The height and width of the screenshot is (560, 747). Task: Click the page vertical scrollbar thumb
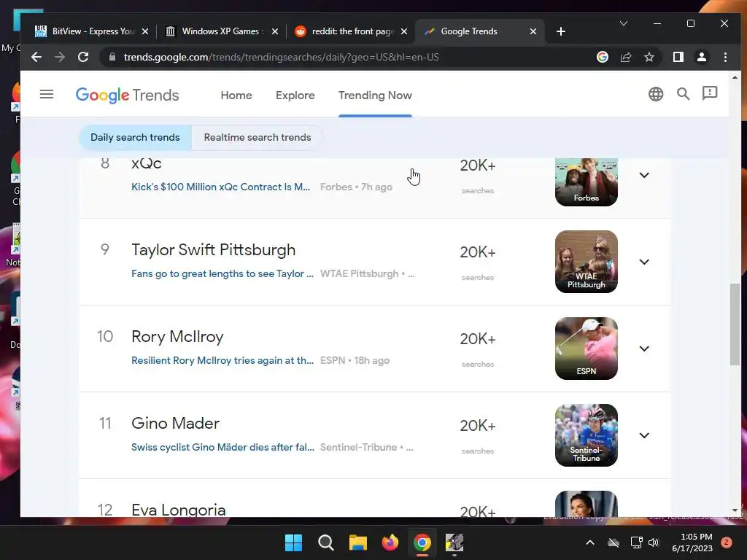(735, 324)
